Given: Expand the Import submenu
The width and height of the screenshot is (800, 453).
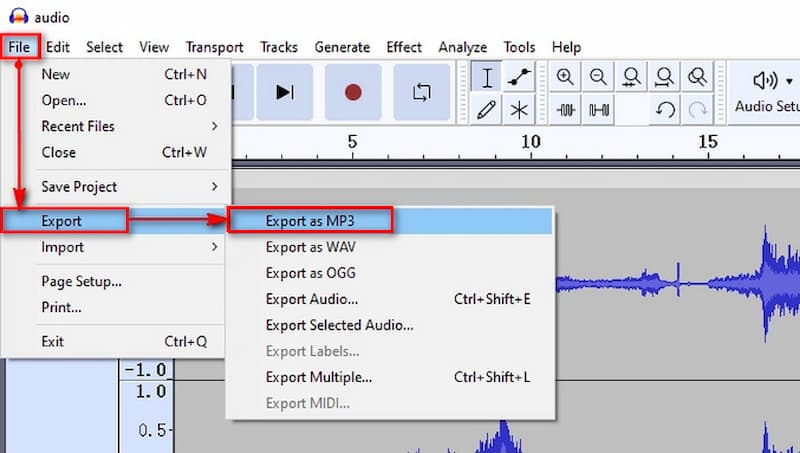Looking at the screenshot, I should click(x=113, y=247).
